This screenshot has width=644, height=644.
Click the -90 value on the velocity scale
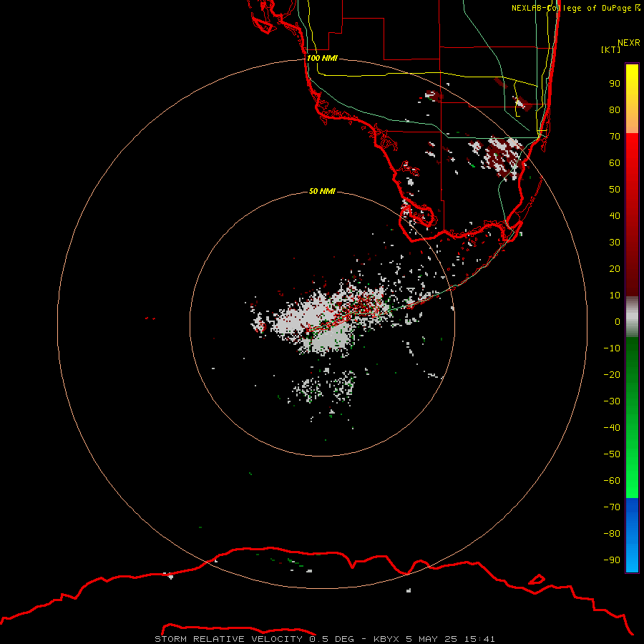pos(612,560)
